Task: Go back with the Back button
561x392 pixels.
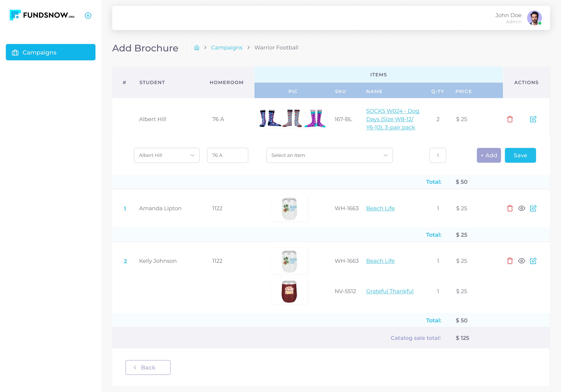Action: click(x=148, y=367)
